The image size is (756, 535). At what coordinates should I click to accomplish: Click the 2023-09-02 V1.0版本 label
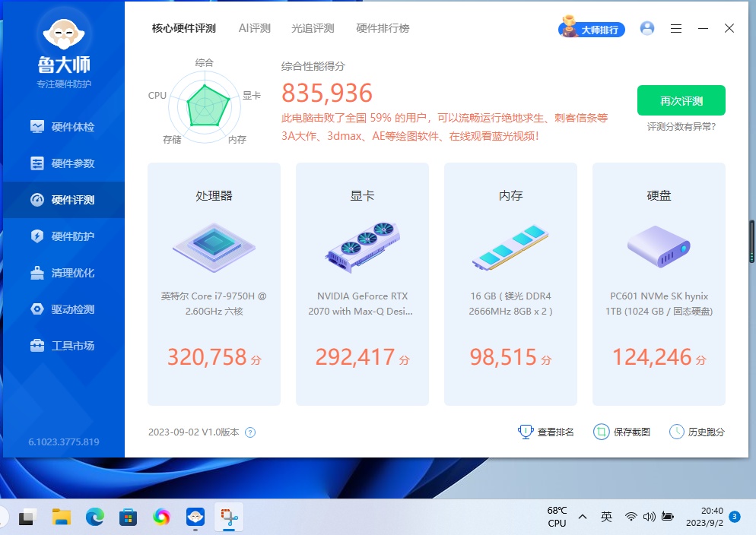(x=194, y=432)
